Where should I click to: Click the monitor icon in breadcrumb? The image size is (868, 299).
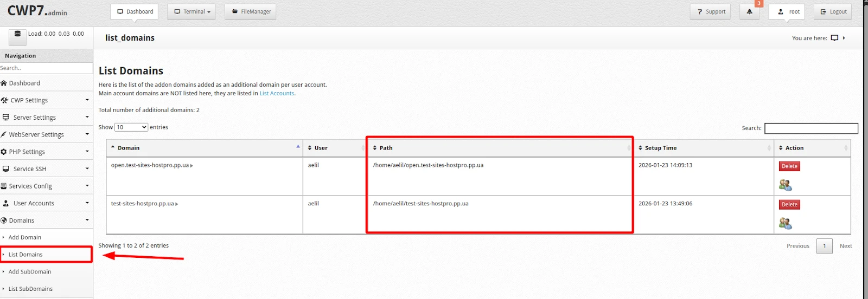click(834, 38)
